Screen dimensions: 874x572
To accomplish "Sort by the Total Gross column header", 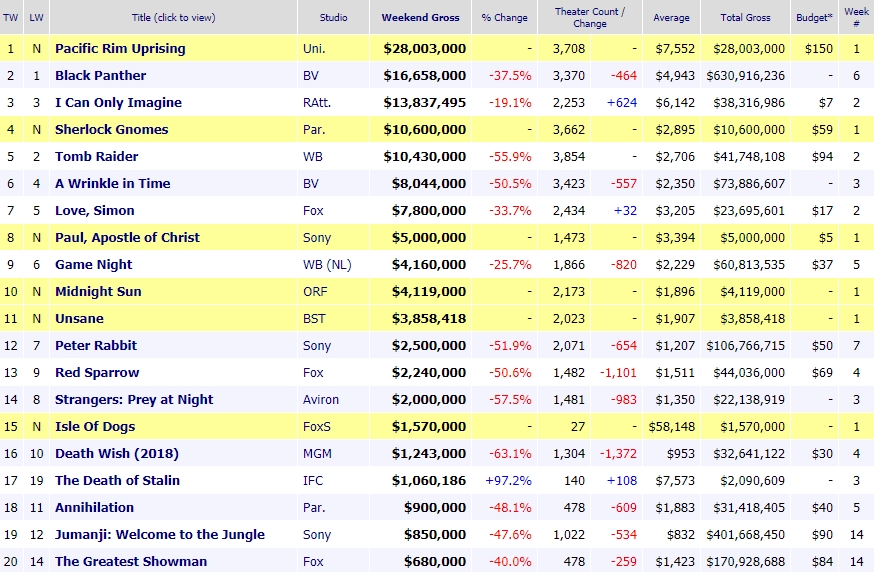I will coord(745,17).
